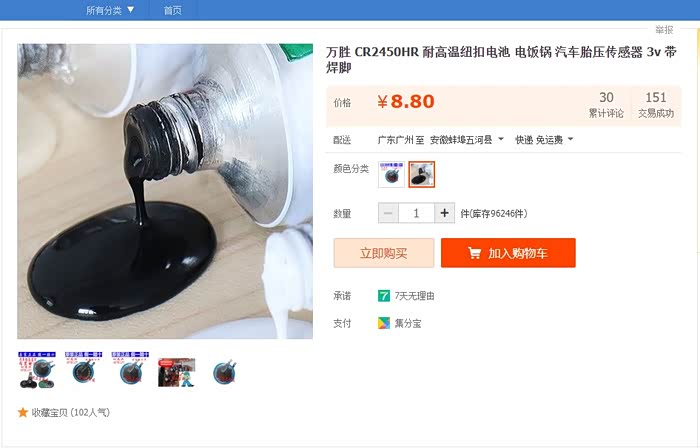Viewport: 700px width, 448px height.
Task: Click 立即购买 buy now button
Action: click(x=383, y=253)
